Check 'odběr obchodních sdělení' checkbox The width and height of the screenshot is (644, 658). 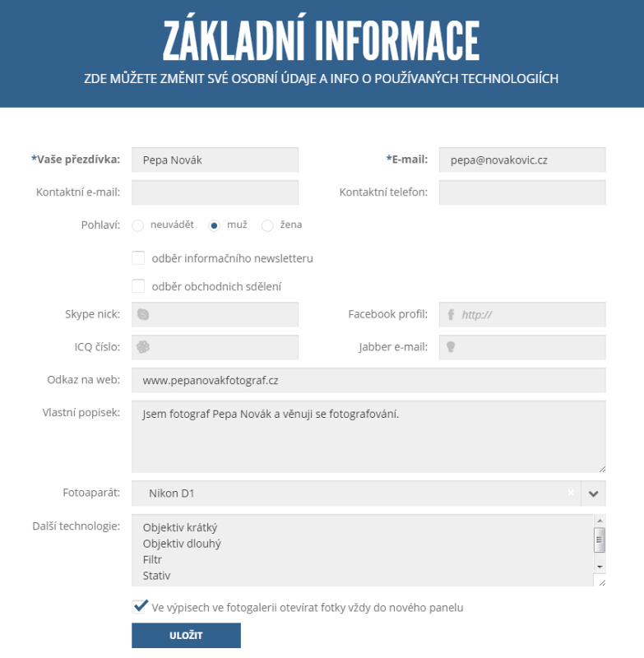tap(138, 286)
